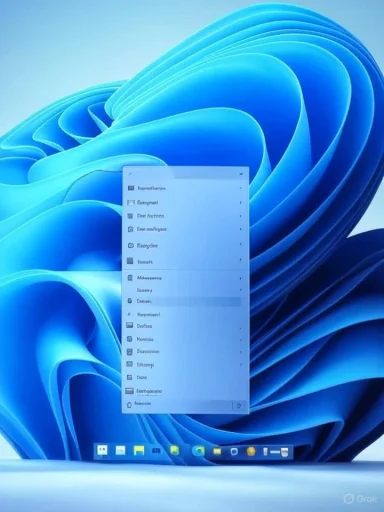Open the topmost menu entry below the header

[x=185, y=188]
